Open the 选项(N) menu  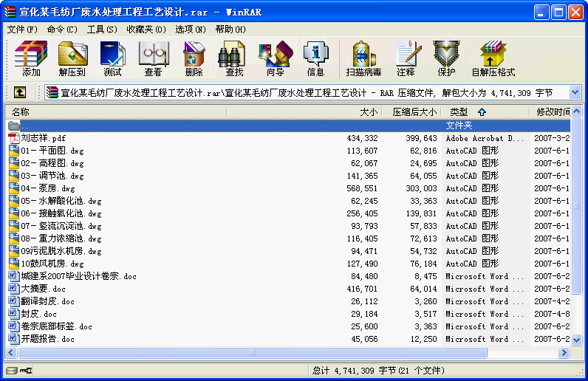click(191, 30)
